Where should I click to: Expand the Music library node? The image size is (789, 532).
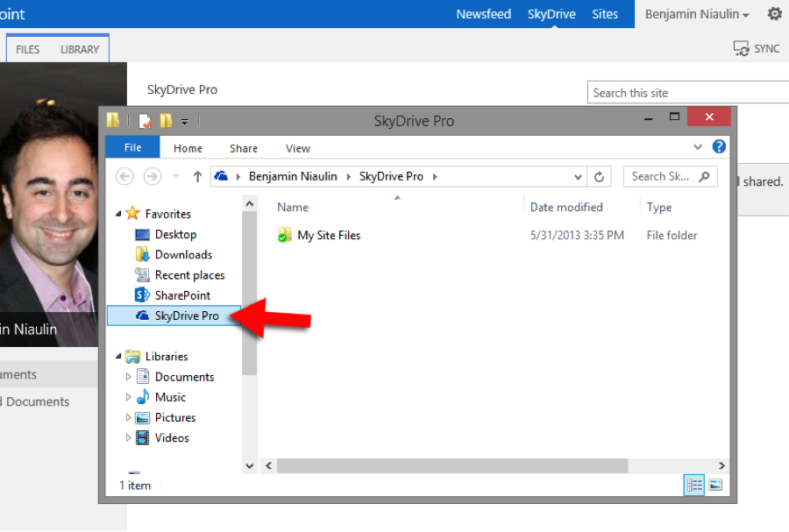[128, 397]
